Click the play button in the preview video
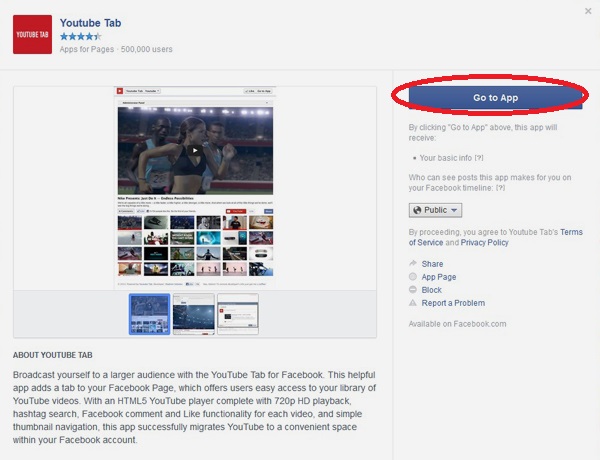Viewport: 600px width, 460px height. click(x=195, y=150)
